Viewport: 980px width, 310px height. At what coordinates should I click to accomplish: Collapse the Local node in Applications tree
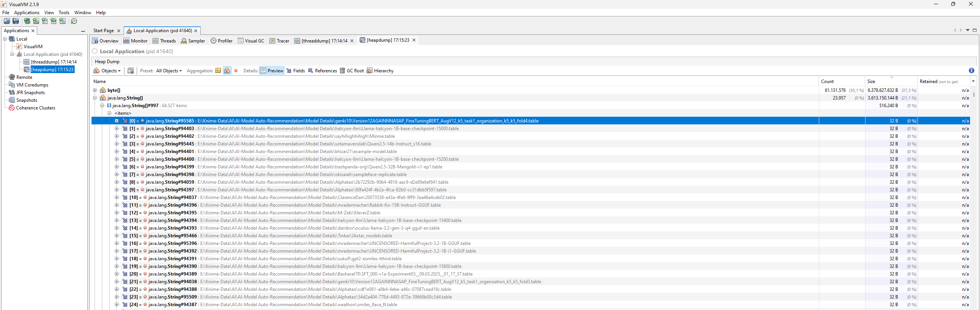coord(5,39)
